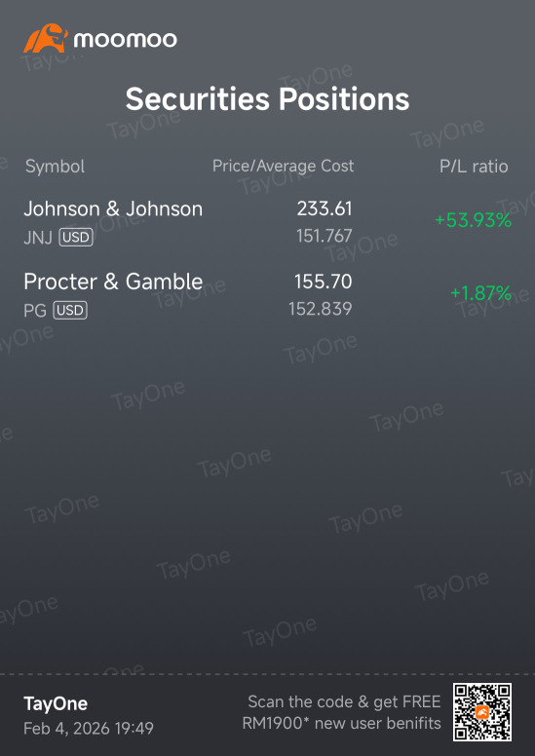
Task: Click the +53.93% P/L ratio value
Action: point(473,220)
